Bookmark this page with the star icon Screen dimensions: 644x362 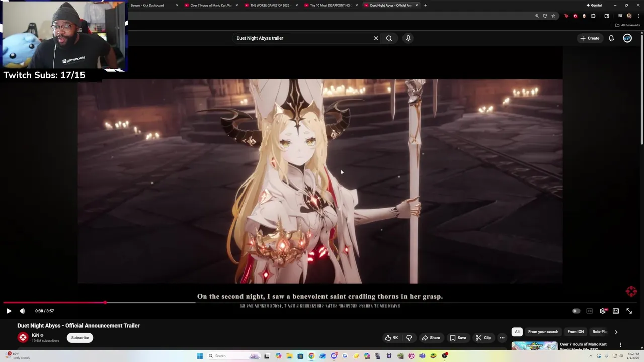tap(553, 16)
